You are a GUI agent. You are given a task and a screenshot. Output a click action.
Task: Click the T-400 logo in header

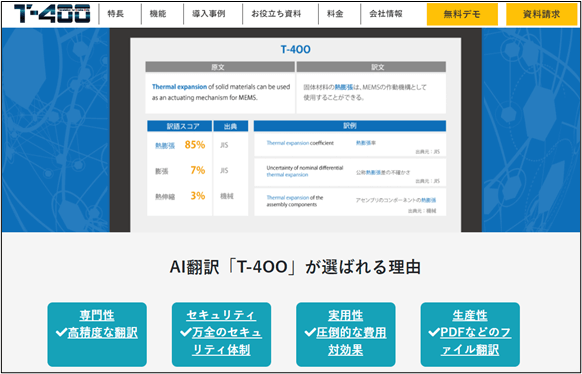pos(52,14)
